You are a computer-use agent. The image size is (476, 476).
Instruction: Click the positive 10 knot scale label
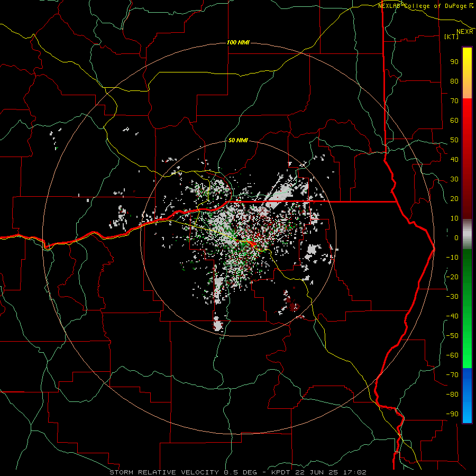[454, 218]
